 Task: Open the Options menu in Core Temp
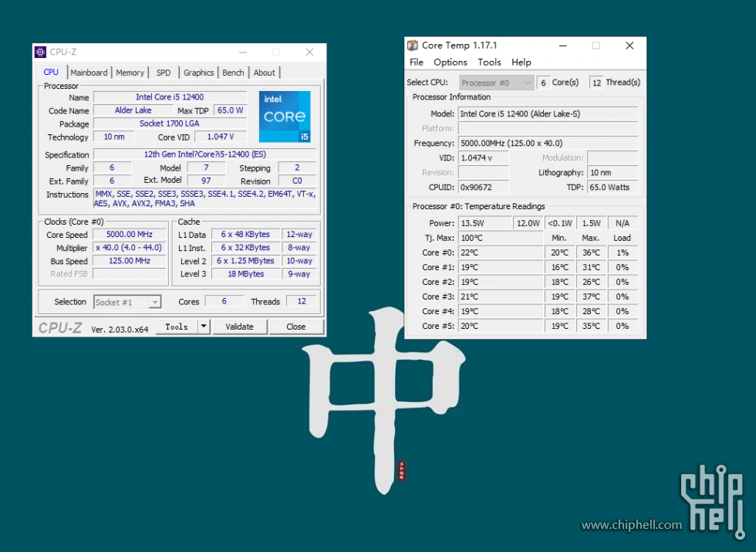(451, 63)
